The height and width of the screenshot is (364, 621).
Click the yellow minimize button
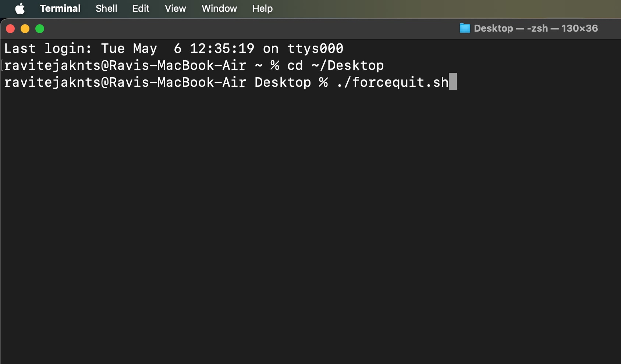click(x=25, y=28)
